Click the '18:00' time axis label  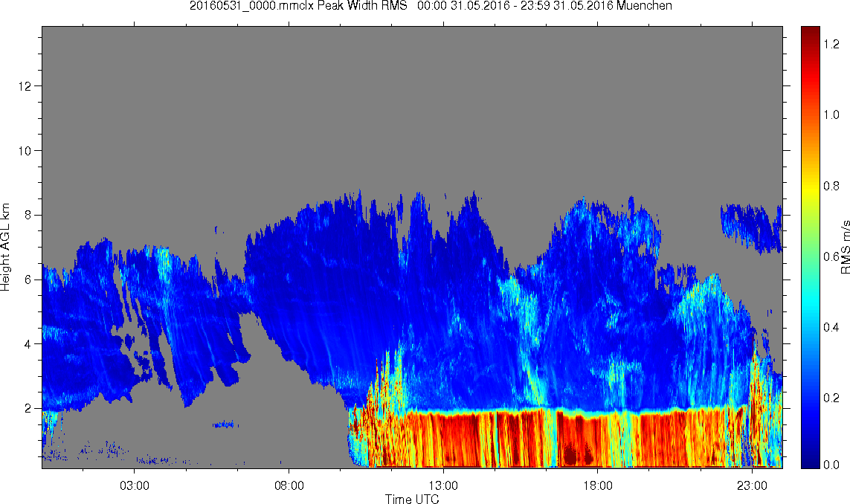click(x=598, y=485)
